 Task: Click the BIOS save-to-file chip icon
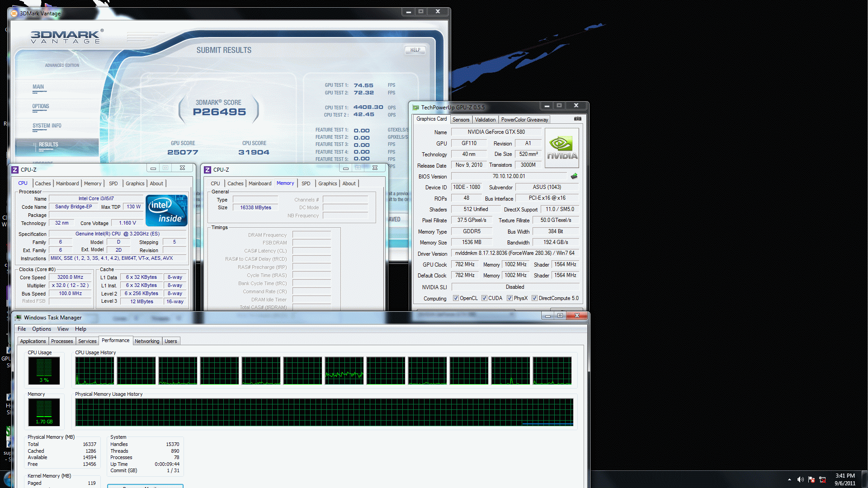[x=574, y=176]
